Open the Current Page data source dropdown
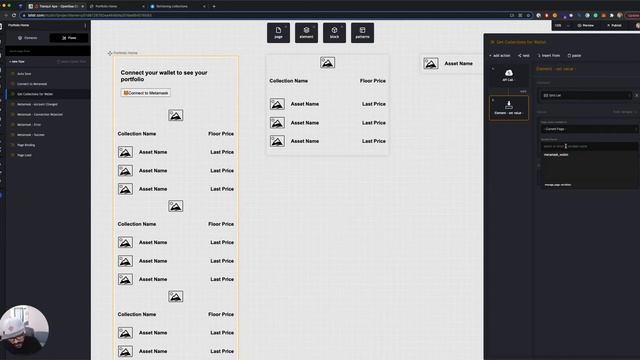 589,129
